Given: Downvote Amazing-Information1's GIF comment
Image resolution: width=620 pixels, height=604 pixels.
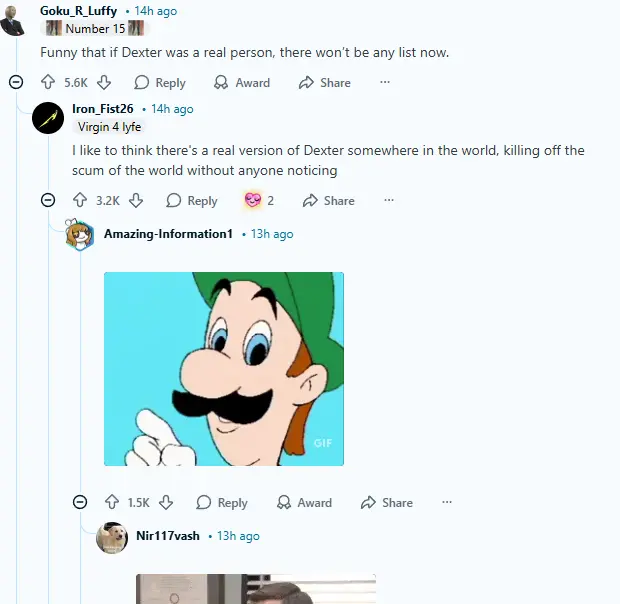Looking at the screenshot, I should click(x=166, y=503).
